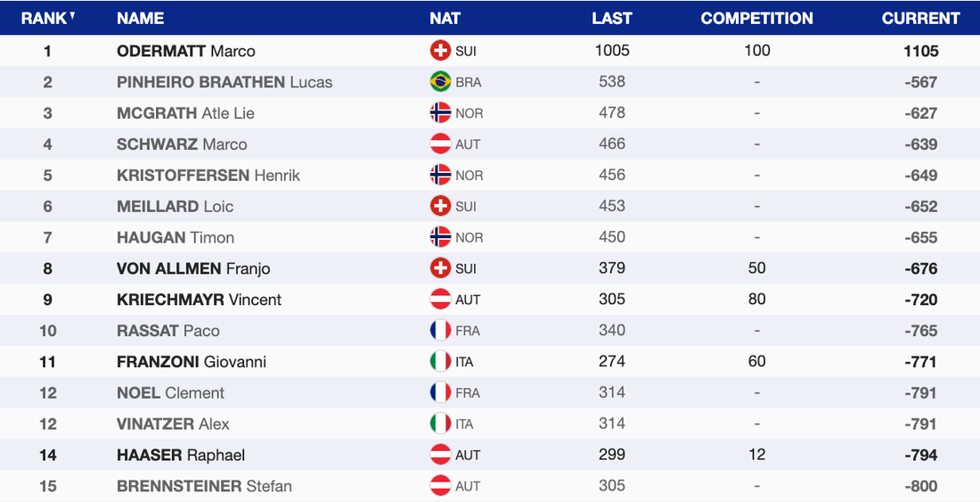The image size is (980, 502).
Task: Click the Norway flag beside McGrath
Action: [440, 113]
